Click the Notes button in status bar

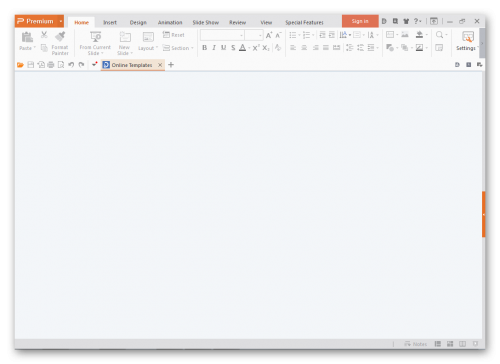(416, 344)
